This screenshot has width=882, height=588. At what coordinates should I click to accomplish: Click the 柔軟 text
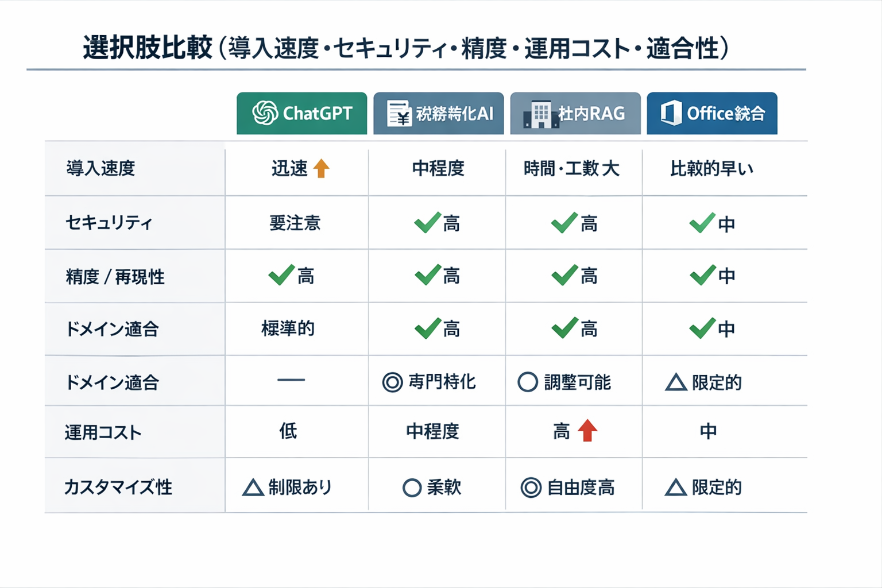click(x=444, y=488)
